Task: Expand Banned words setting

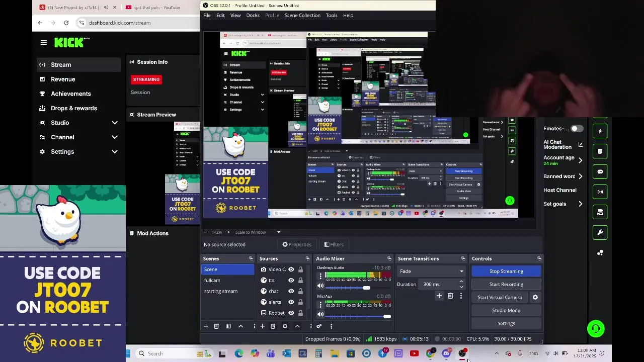Action: coord(580,176)
